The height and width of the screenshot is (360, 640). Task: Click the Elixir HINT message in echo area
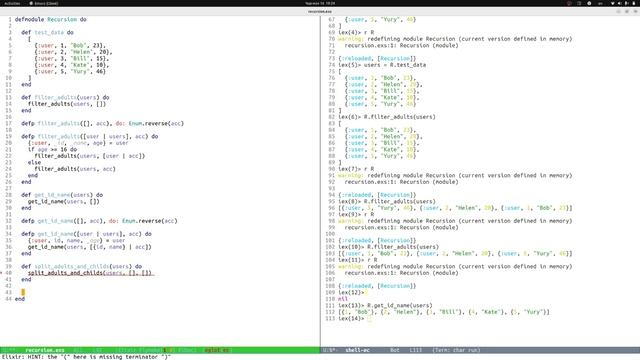tap(85, 357)
